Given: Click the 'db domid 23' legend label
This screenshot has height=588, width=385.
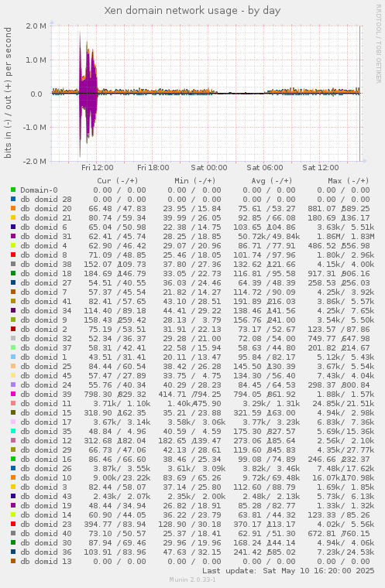Looking at the screenshot, I should 46,525.
